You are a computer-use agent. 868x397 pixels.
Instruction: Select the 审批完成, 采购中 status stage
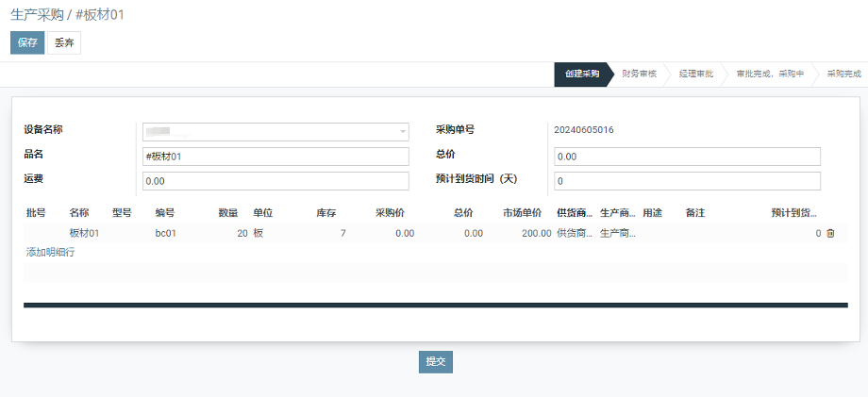tap(769, 74)
